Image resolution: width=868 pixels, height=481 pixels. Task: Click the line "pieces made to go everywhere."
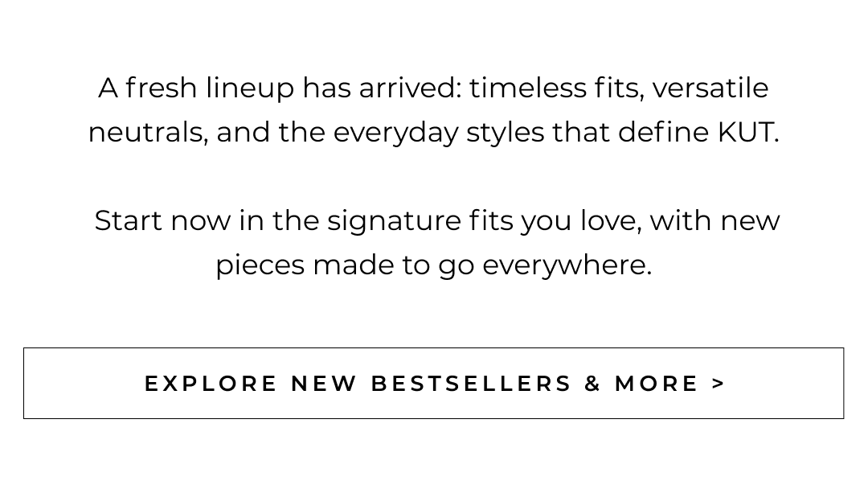coord(433,265)
